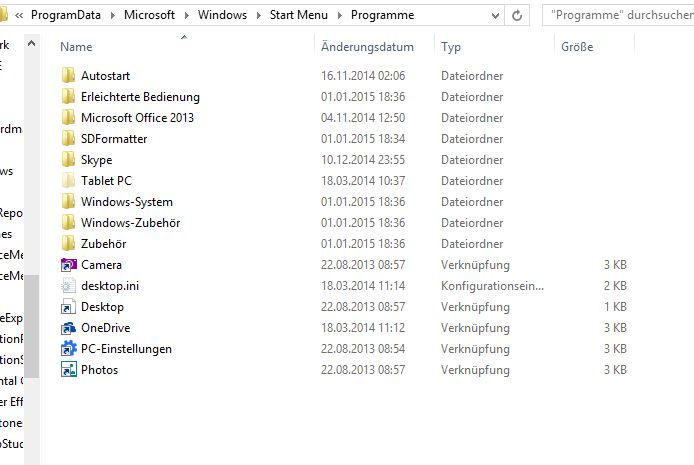This screenshot has height=465, width=694.
Task: Select 'Microsoft Office 2013' name text
Action: click(x=137, y=118)
